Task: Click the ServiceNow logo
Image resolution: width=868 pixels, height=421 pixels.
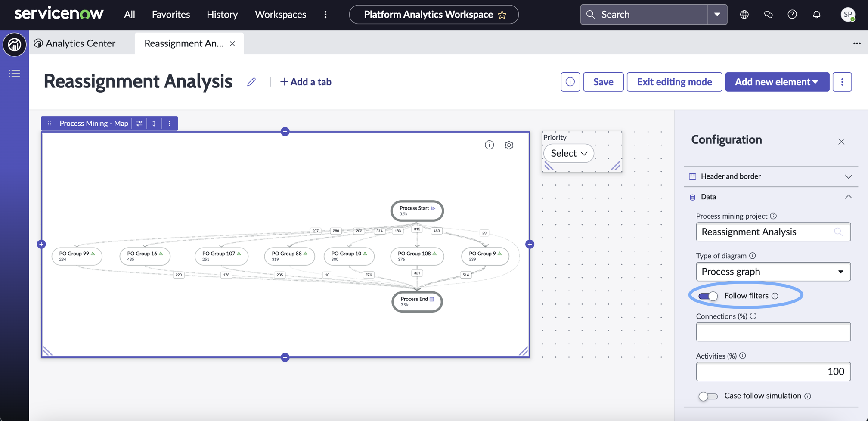Action: (59, 14)
